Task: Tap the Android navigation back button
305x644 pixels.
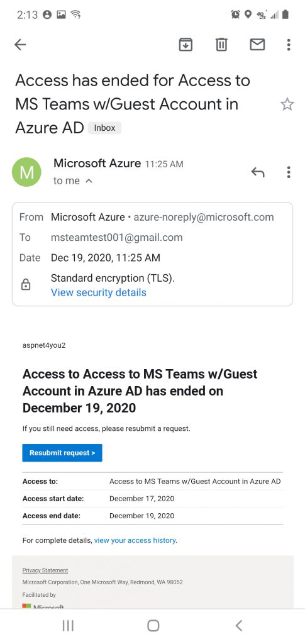Action: (x=238, y=626)
